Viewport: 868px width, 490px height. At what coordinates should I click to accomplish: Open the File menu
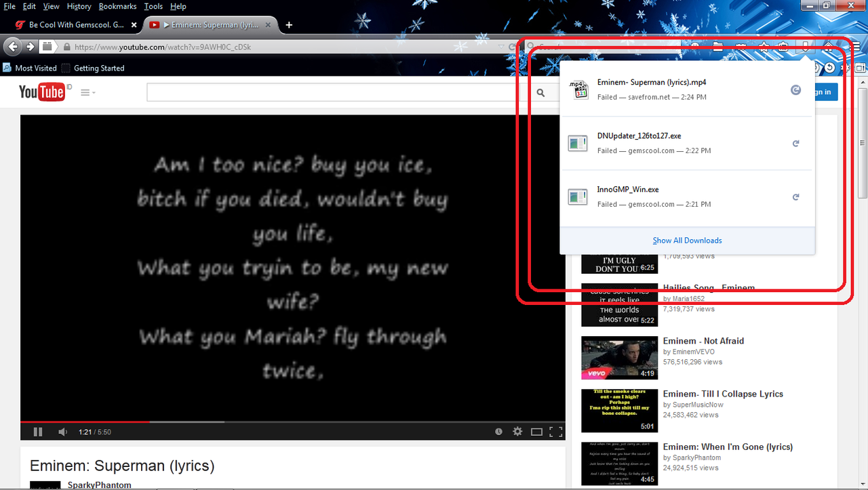pyautogui.click(x=9, y=6)
